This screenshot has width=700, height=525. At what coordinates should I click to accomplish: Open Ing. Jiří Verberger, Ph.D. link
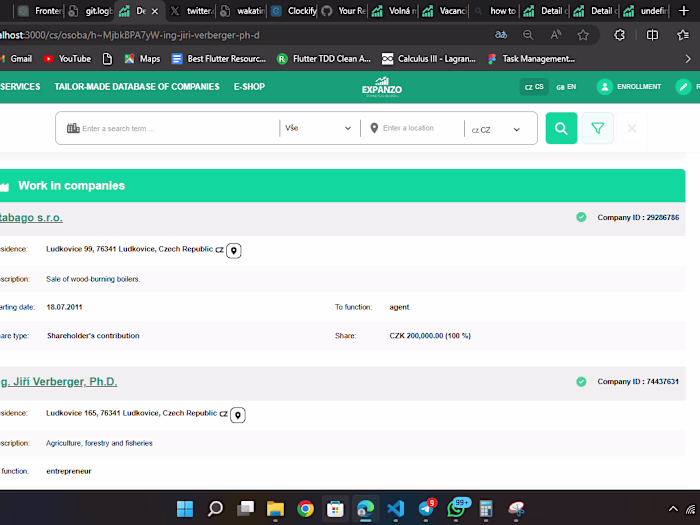pyautogui.click(x=58, y=382)
